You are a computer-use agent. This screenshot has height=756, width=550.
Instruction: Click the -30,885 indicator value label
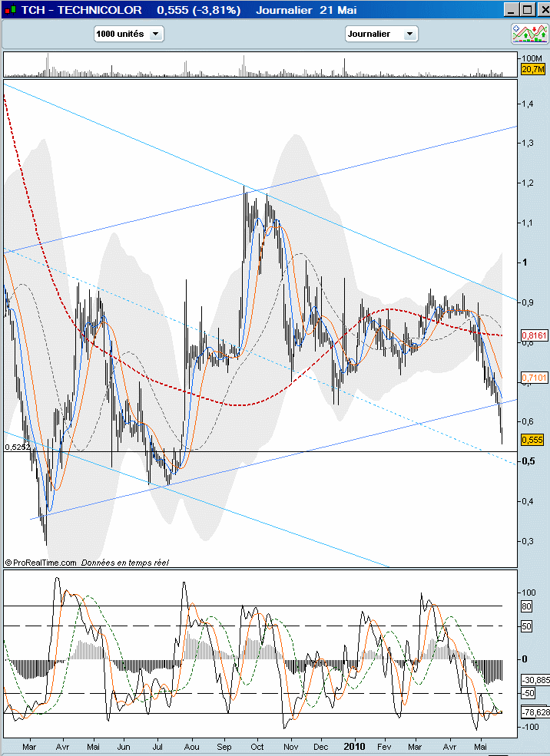535,680
